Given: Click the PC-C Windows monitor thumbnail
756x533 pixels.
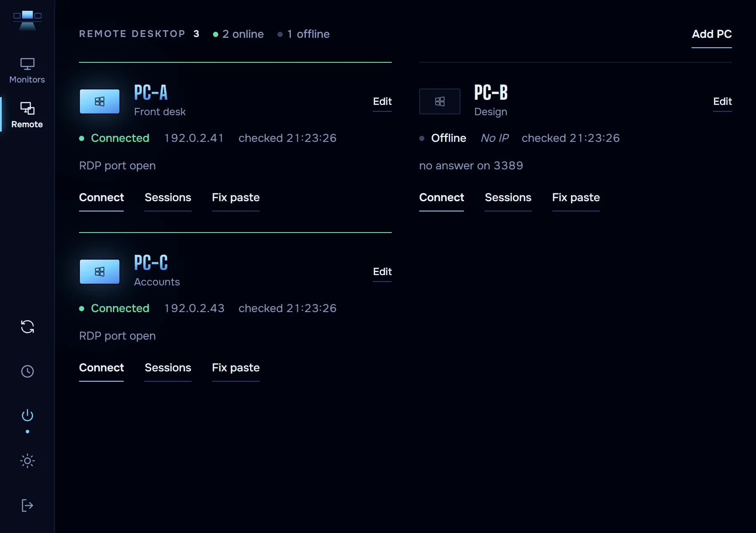Looking at the screenshot, I should tap(100, 272).
